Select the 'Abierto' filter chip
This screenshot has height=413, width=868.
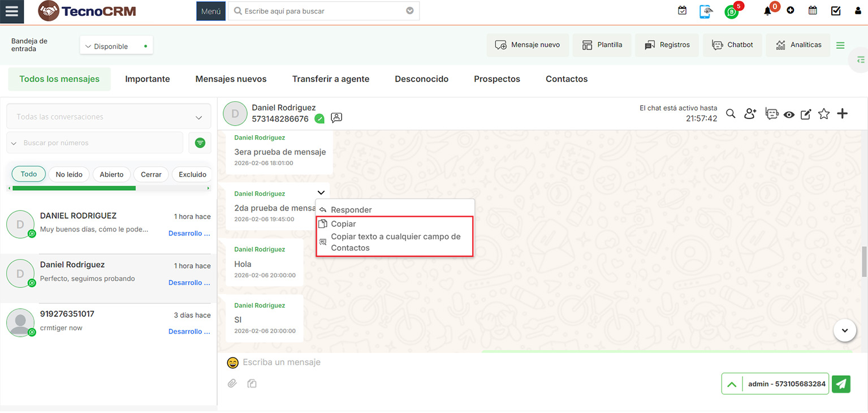[x=111, y=174]
